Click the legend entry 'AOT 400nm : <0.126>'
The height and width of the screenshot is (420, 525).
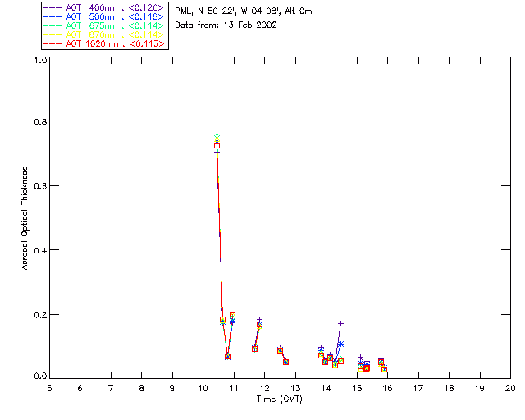click(x=103, y=7)
